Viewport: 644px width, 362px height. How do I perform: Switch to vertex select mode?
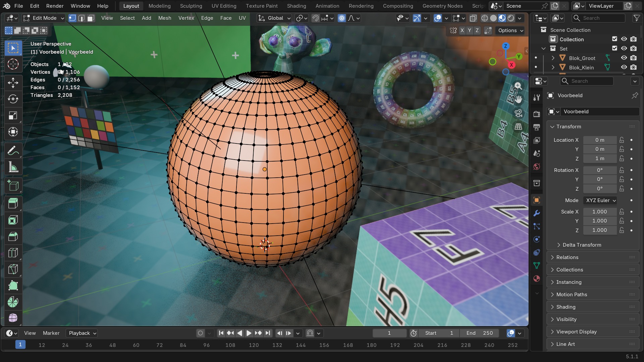(x=72, y=18)
